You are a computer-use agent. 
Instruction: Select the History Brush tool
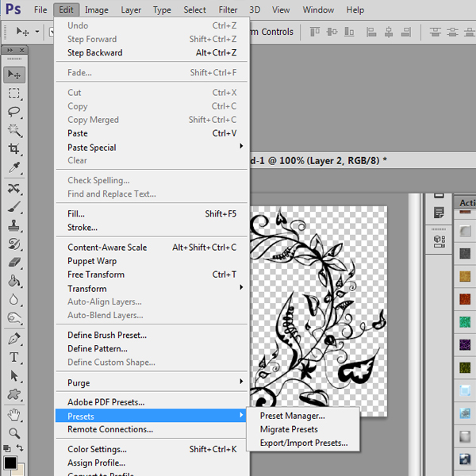click(x=14, y=244)
